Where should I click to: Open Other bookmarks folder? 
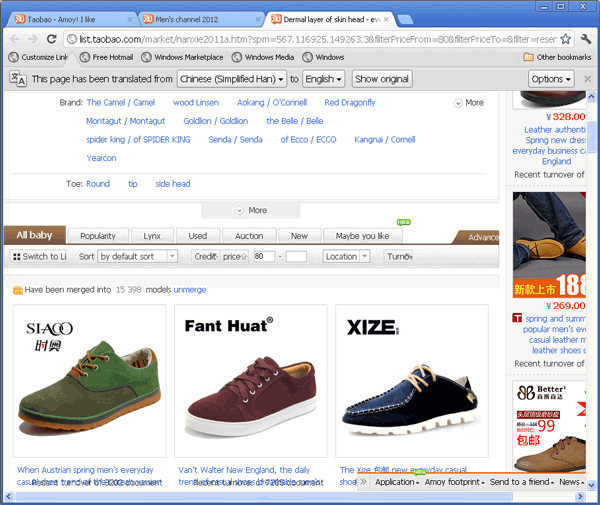coord(558,57)
